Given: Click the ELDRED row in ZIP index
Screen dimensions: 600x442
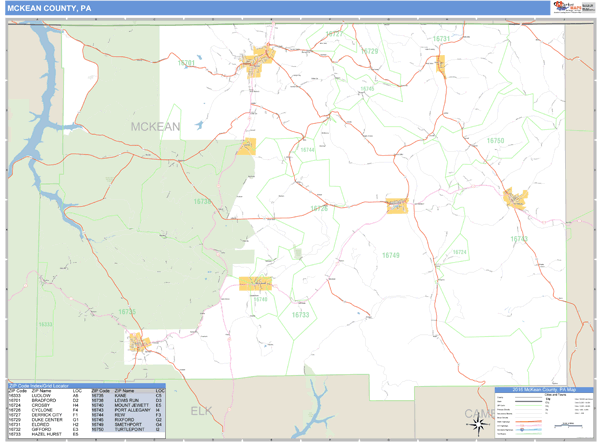Looking at the screenshot, I should point(43,424).
